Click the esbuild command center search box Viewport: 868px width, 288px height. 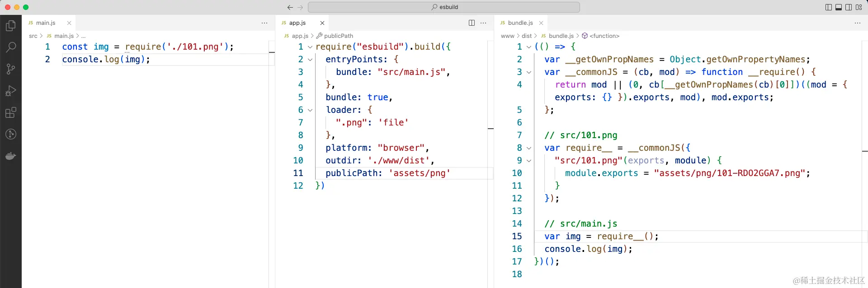444,7
